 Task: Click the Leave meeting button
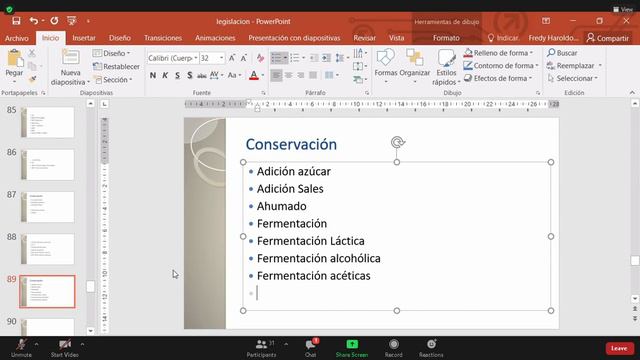[x=619, y=348]
